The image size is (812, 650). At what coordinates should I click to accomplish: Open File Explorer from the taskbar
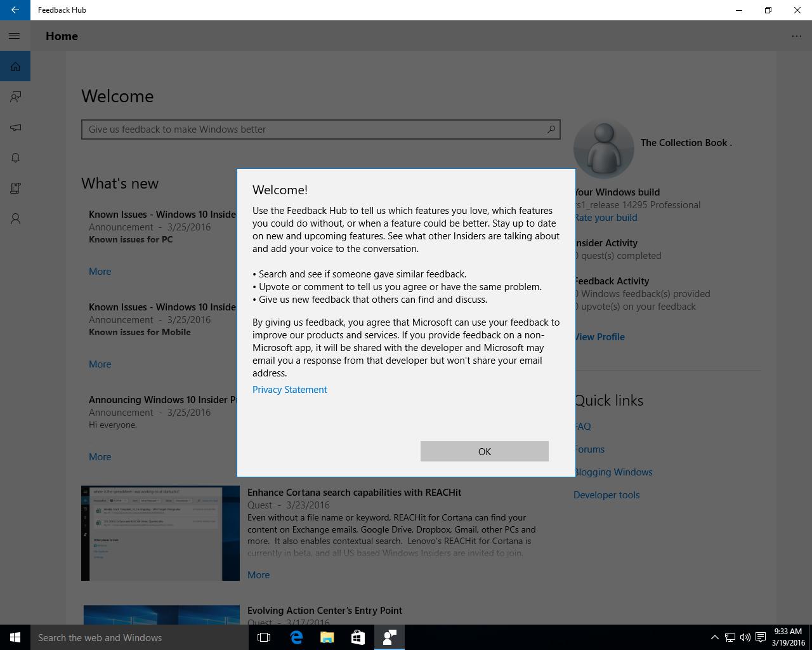pos(327,637)
